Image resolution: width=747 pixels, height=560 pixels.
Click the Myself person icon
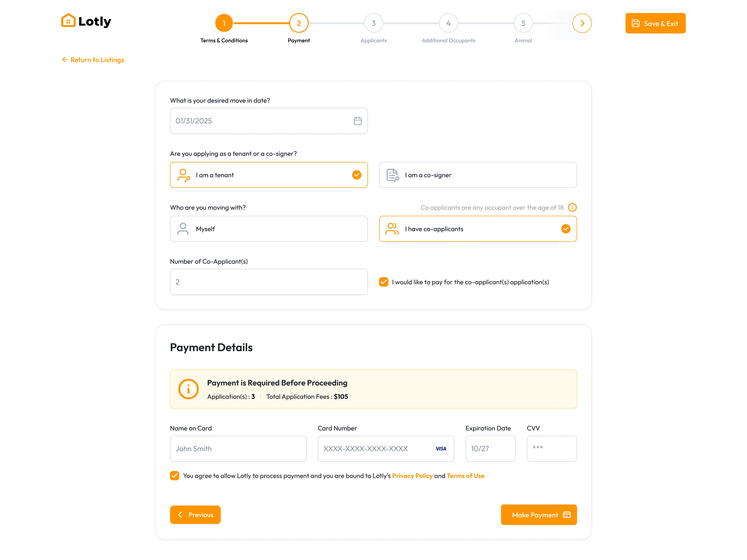click(183, 229)
